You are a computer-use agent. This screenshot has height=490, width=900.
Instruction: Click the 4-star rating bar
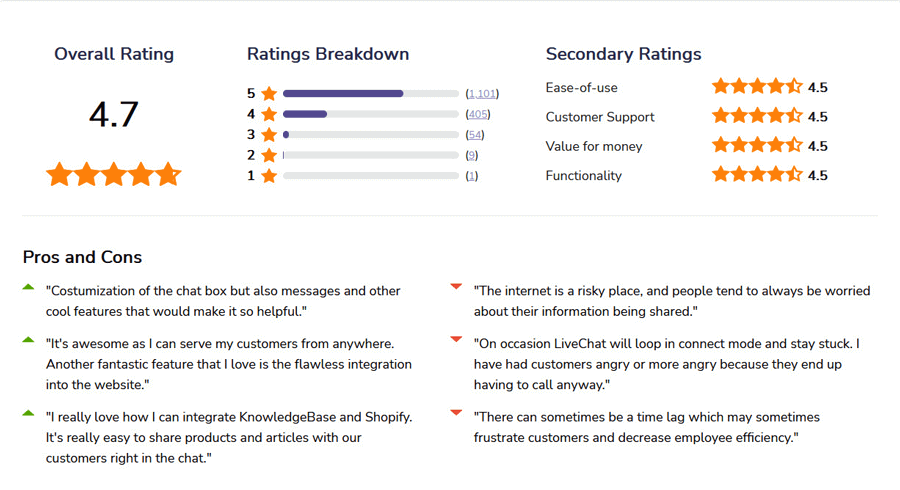370,114
